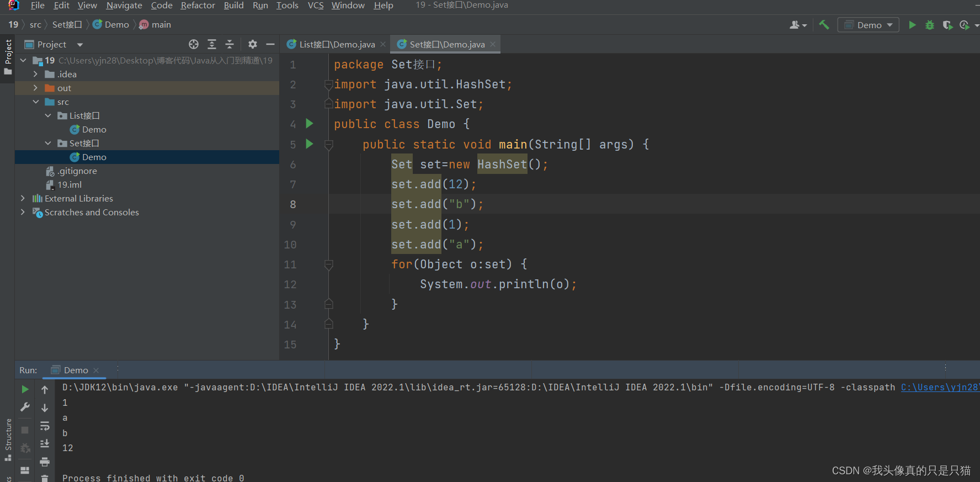Click the run gutter arrow on line 5
The width and height of the screenshot is (980, 482).
click(x=310, y=144)
